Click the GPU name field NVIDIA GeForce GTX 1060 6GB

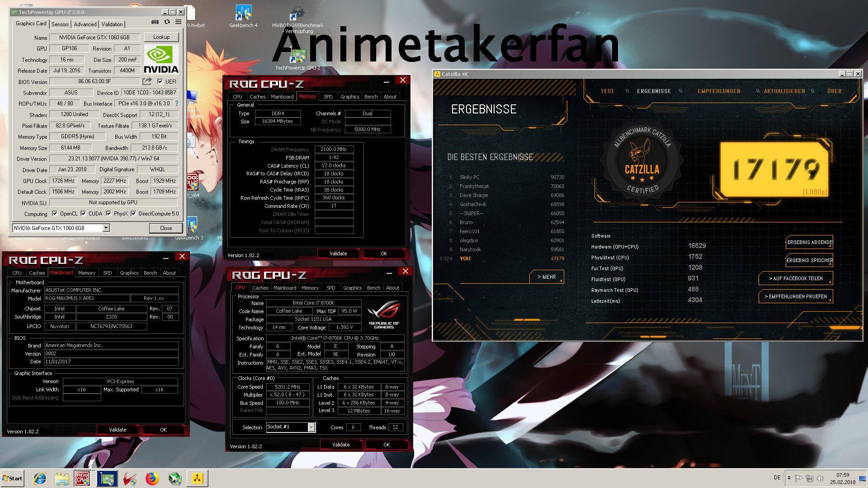(x=94, y=38)
